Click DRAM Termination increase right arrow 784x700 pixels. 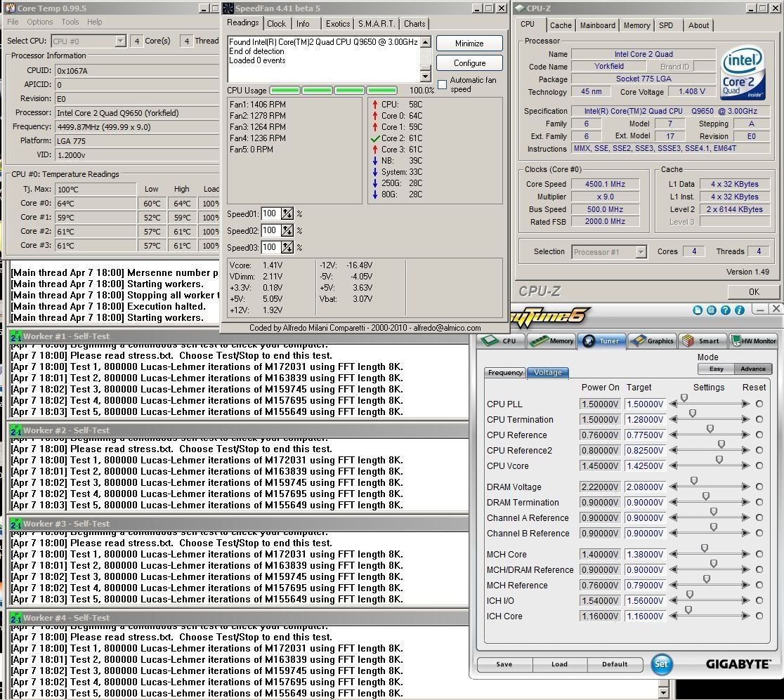point(746,502)
